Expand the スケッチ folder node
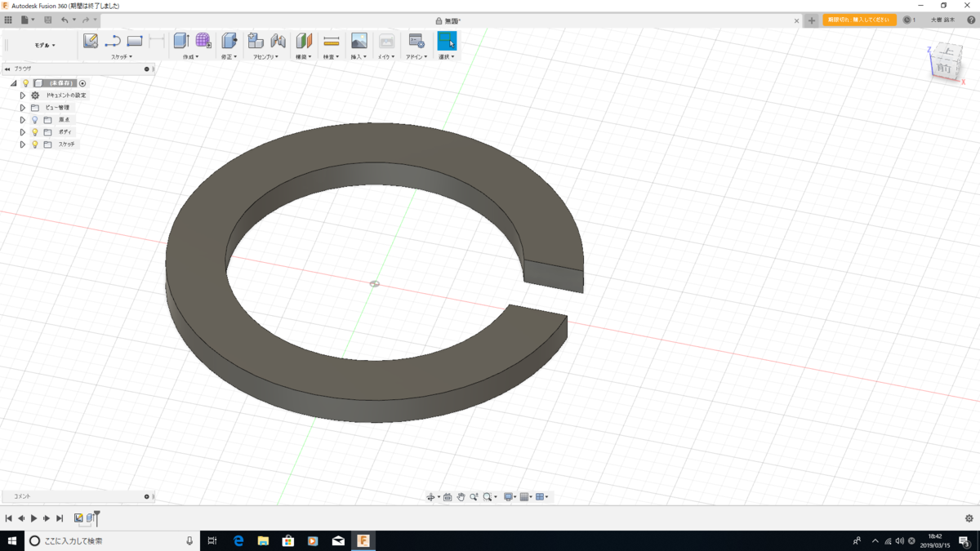This screenshot has width=980, height=551. point(23,144)
